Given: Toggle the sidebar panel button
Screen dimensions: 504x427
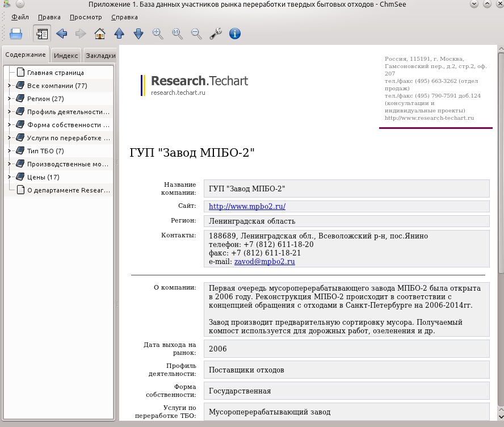Looking at the screenshot, I should 42,34.
